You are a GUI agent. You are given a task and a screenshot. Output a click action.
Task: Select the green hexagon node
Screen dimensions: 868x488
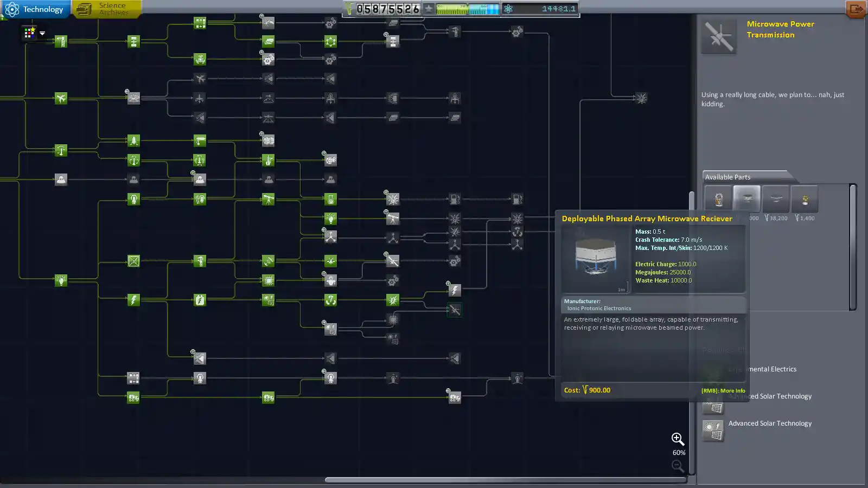click(x=330, y=41)
